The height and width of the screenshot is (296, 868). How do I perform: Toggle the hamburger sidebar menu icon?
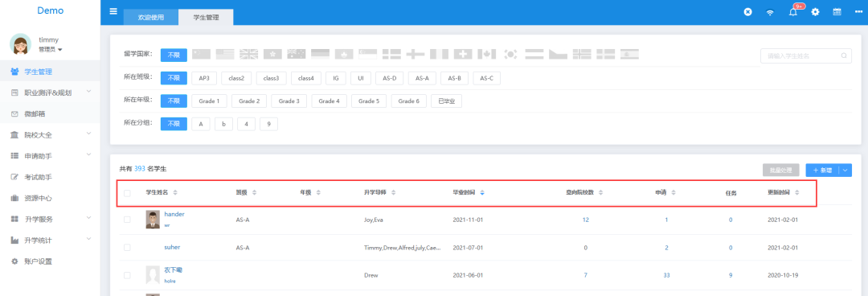(113, 11)
